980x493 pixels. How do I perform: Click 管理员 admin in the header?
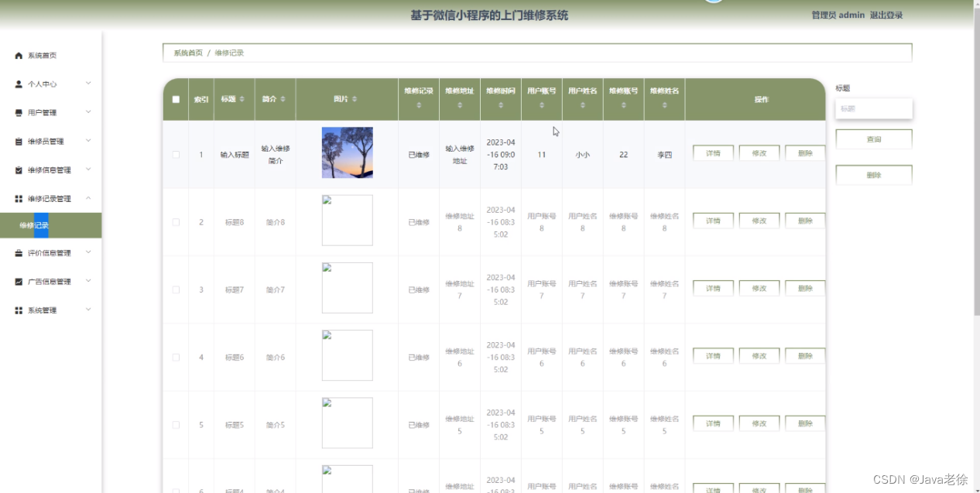pyautogui.click(x=838, y=15)
